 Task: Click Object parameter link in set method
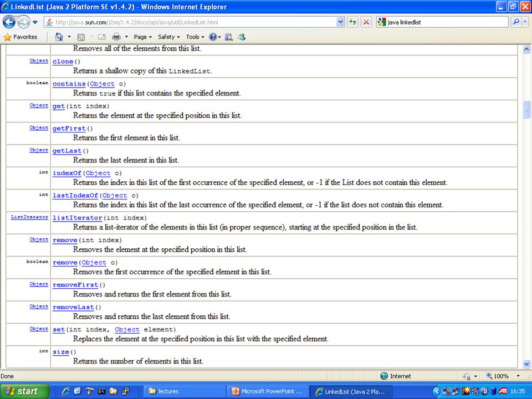pyautogui.click(x=127, y=329)
